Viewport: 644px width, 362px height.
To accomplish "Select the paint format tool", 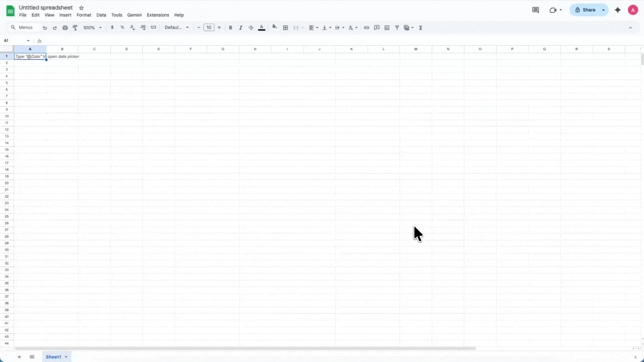I will pos(75,28).
